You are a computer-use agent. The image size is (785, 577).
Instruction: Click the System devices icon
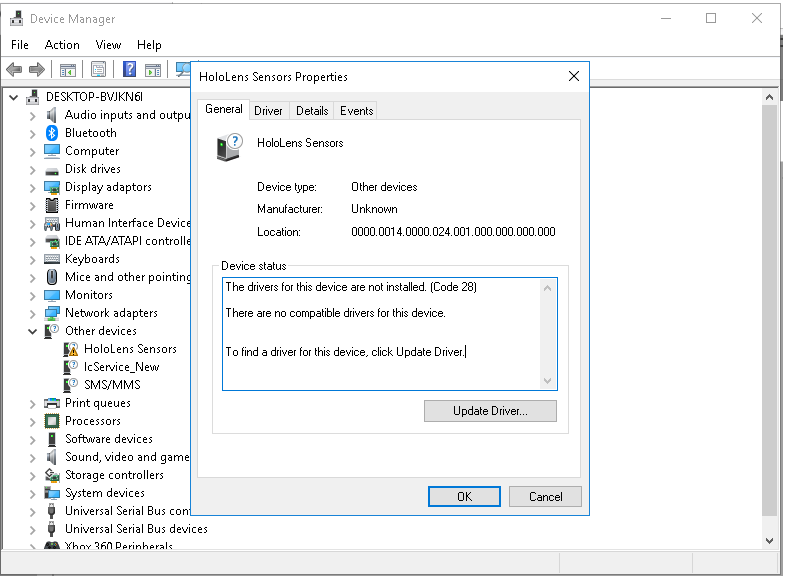pyautogui.click(x=52, y=493)
